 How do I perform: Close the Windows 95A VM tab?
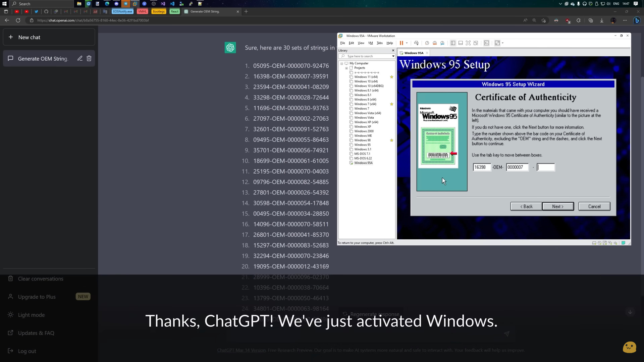(427, 53)
